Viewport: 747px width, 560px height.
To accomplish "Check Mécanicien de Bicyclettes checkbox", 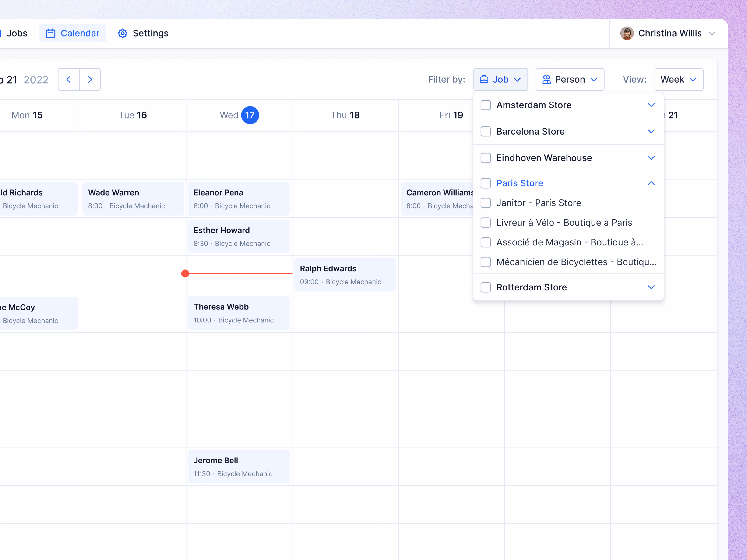I will (486, 262).
